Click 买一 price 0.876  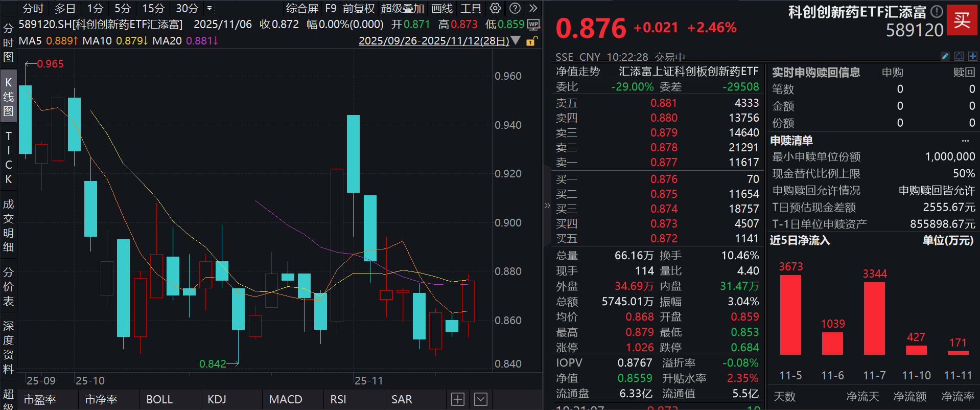point(664,179)
